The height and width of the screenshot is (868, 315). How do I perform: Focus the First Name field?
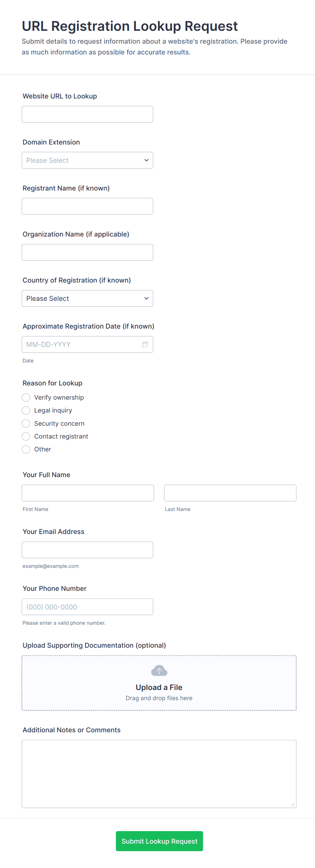click(88, 493)
